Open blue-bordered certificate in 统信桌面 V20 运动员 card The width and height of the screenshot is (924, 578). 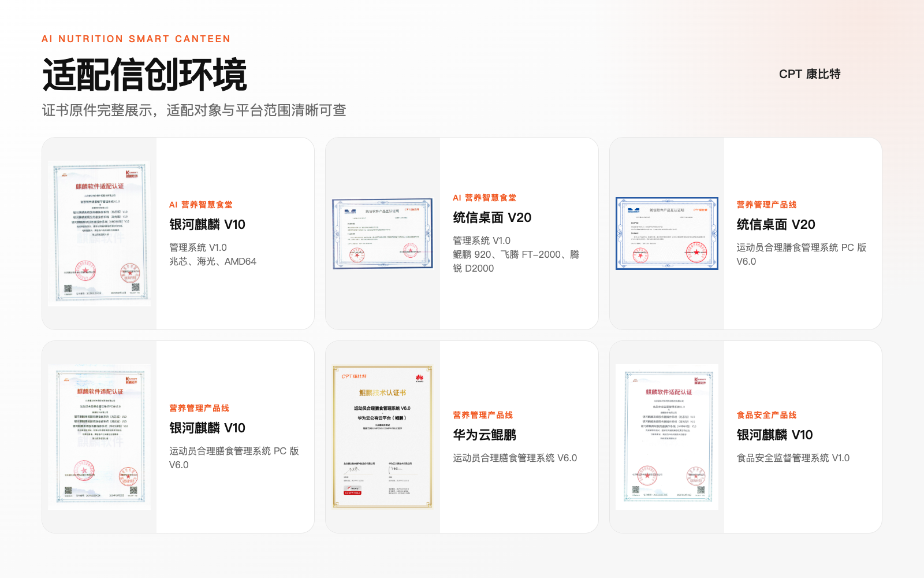tap(667, 234)
